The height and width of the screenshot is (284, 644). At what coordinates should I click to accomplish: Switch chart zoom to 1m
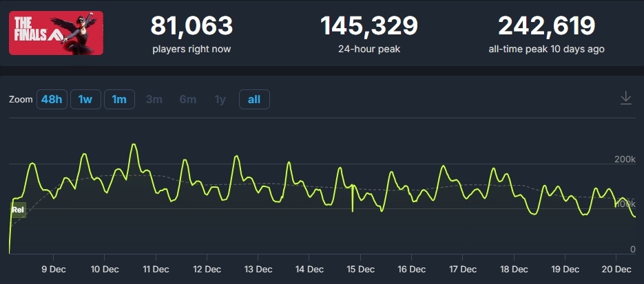119,100
